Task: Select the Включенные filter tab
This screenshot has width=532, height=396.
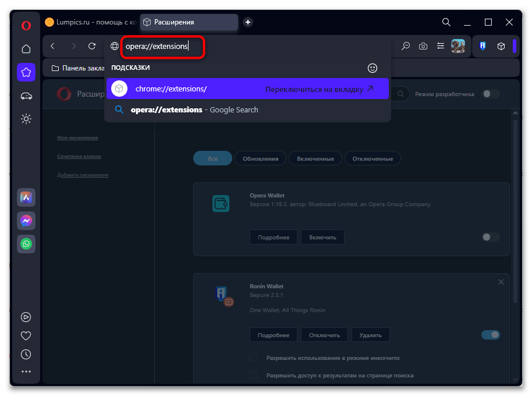Action: 315,158
